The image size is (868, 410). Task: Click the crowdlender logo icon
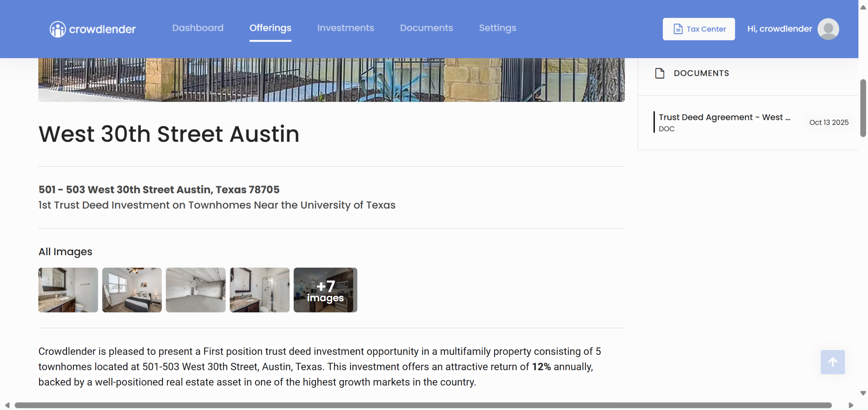tap(58, 29)
